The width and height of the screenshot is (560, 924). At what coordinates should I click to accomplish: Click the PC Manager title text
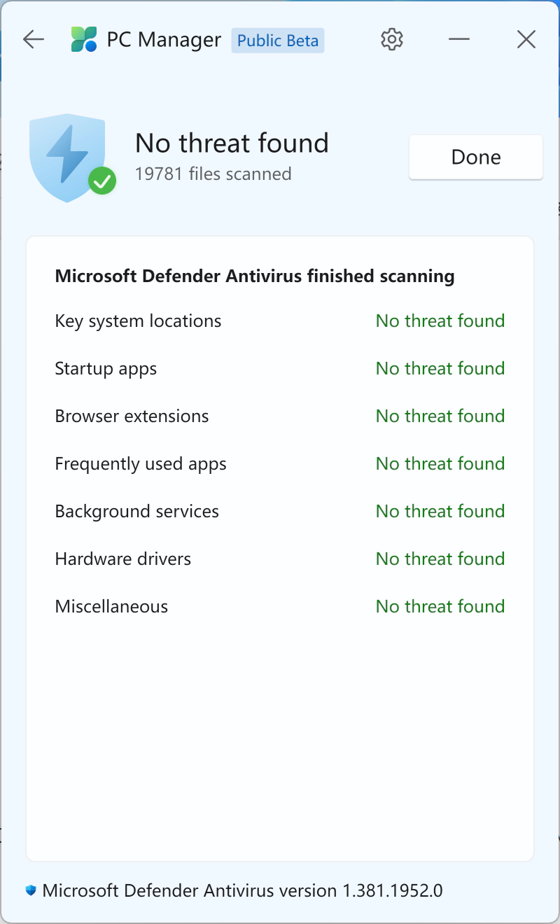(x=164, y=40)
